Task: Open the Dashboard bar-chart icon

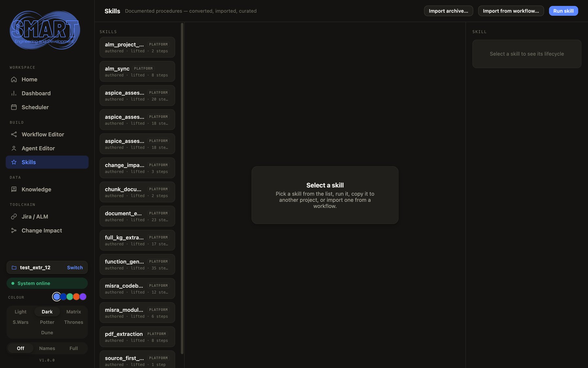Action: tap(14, 93)
